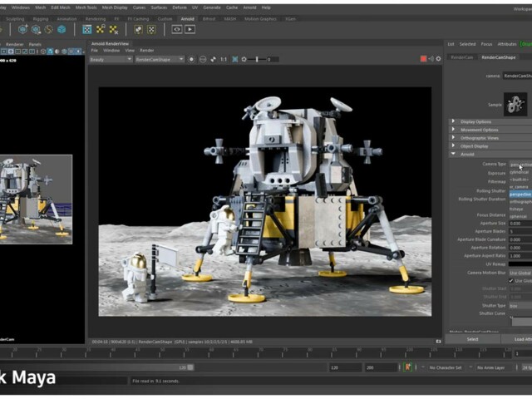Open the Beauty AOV dropdown
The width and height of the screenshot is (532, 399).
click(111, 59)
